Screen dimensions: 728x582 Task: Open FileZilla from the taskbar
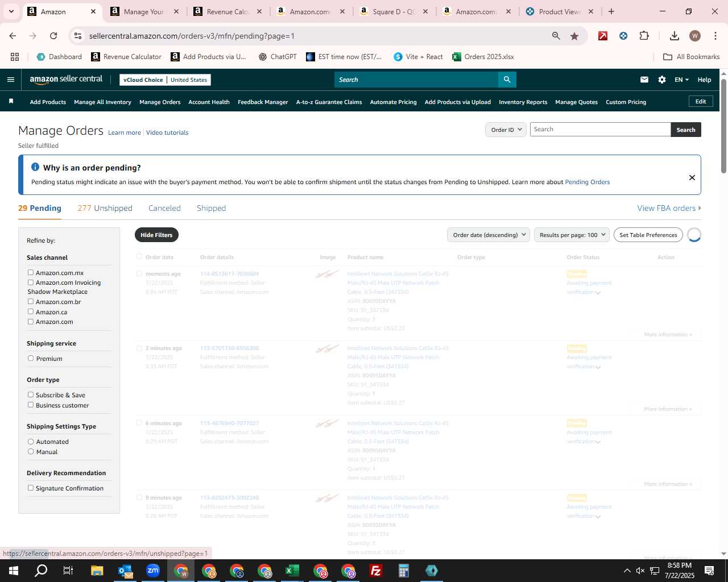point(375,571)
